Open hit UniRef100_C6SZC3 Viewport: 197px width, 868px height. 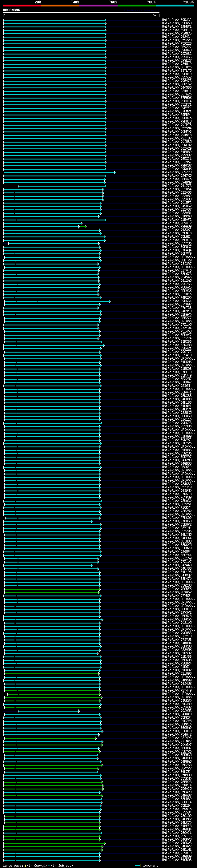point(177,172)
